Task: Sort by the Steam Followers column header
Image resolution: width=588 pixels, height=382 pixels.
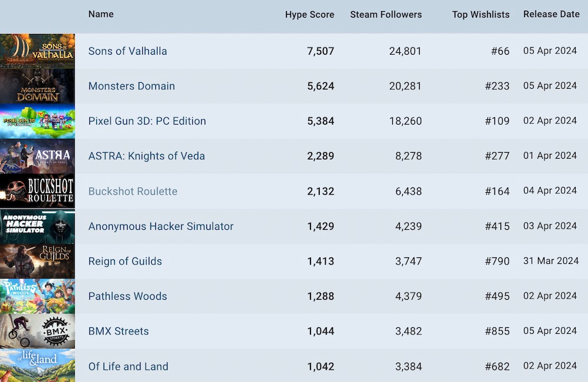Action: (386, 15)
